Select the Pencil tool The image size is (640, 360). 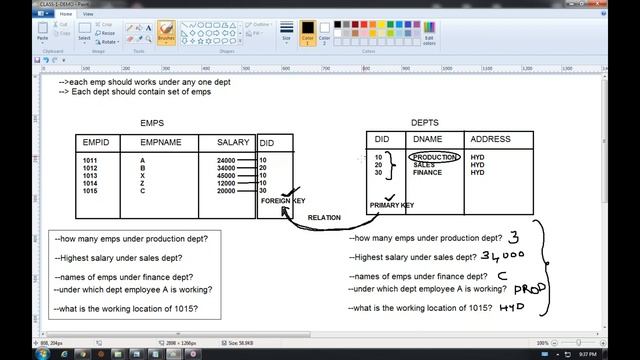[130, 28]
